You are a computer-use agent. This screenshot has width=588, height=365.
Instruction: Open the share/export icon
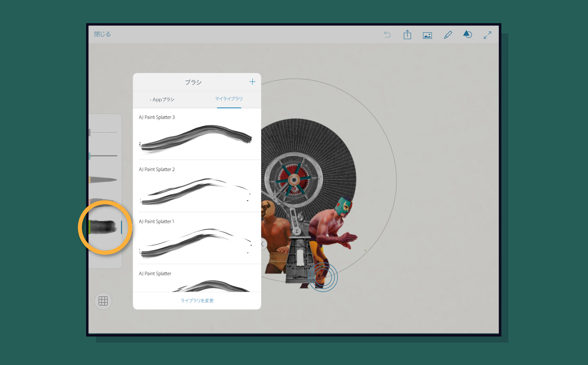pyautogui.click(x=407, y=35)
